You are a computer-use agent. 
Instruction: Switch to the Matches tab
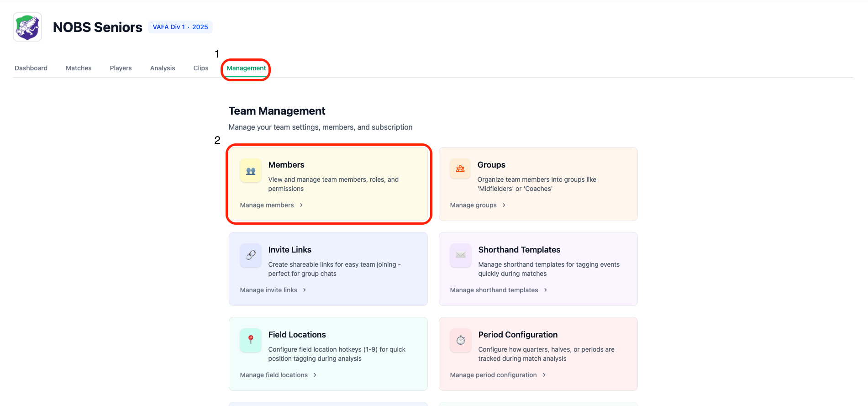pyautogui.click(x=79, y=68)
